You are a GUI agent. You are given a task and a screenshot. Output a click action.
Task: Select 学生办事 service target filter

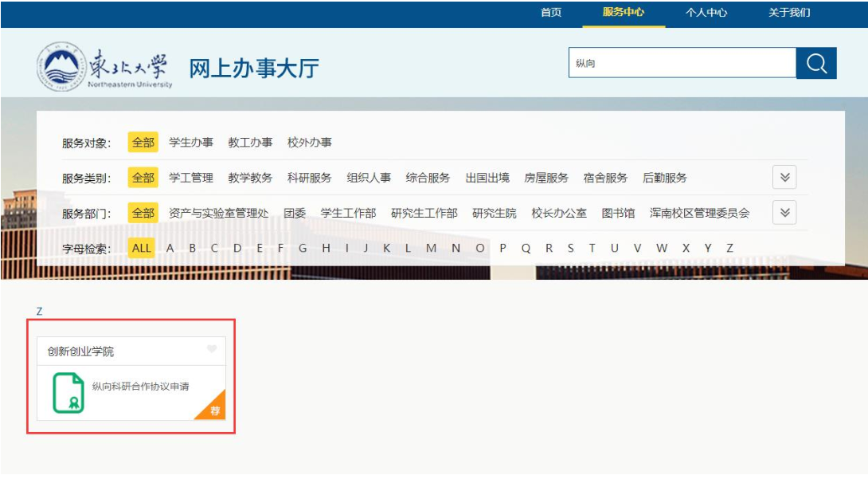191,143
